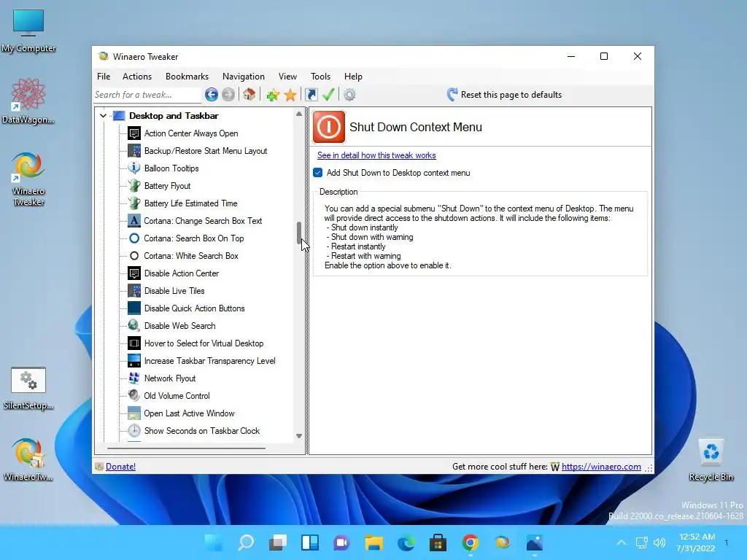Viewport: 747px width, 560px height.
Task: Select the Old Volume Control speaker icon
Action: [x=134, y=396]
